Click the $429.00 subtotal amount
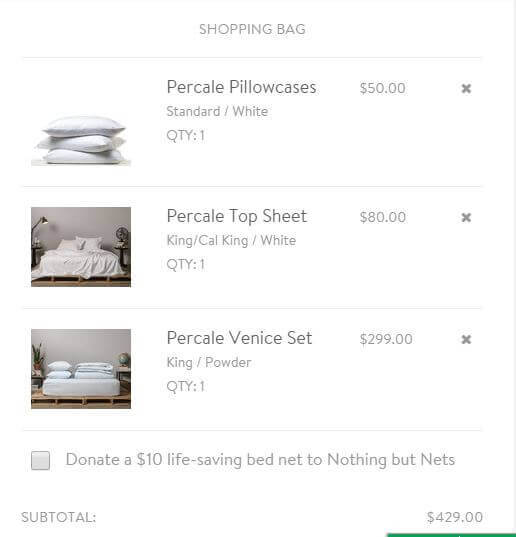This screenshot has width=516, height=537. tap(455, 517)
